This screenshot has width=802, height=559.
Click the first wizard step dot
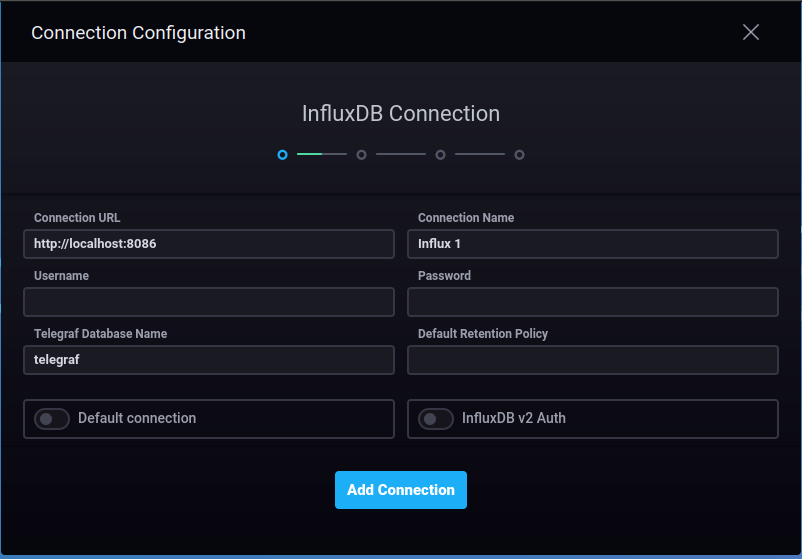(282, 154)
